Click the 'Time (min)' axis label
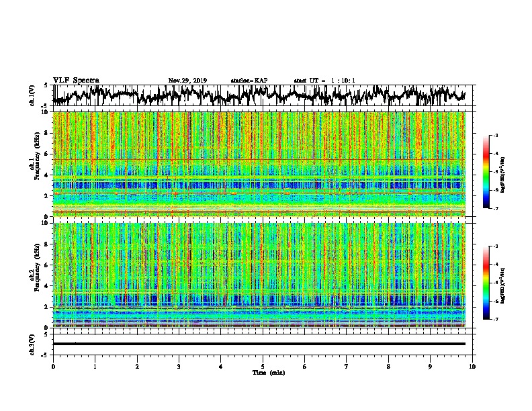532x411 pixels. point(269,373)
